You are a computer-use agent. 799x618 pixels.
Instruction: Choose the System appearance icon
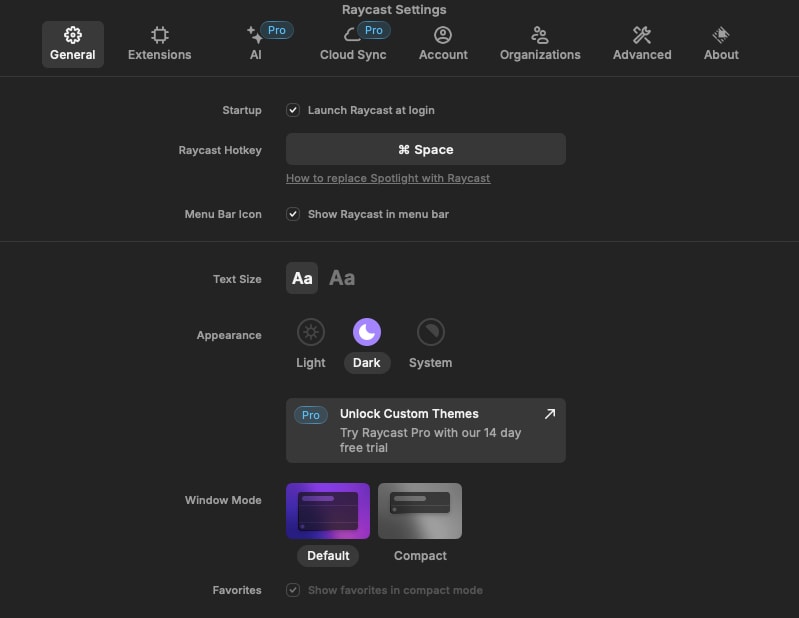[x=431, y=332]
